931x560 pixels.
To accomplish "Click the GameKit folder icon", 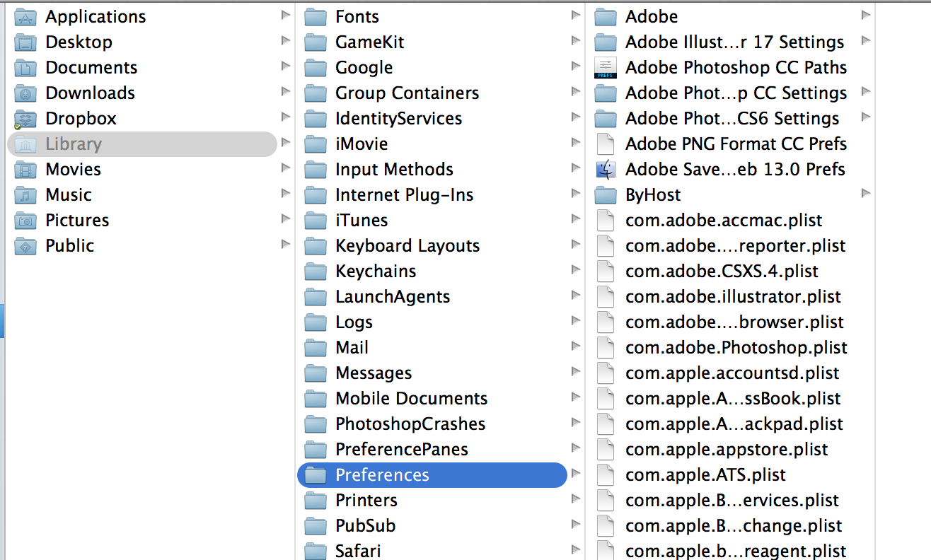I will pyautogui.click(x=316, y=42).
